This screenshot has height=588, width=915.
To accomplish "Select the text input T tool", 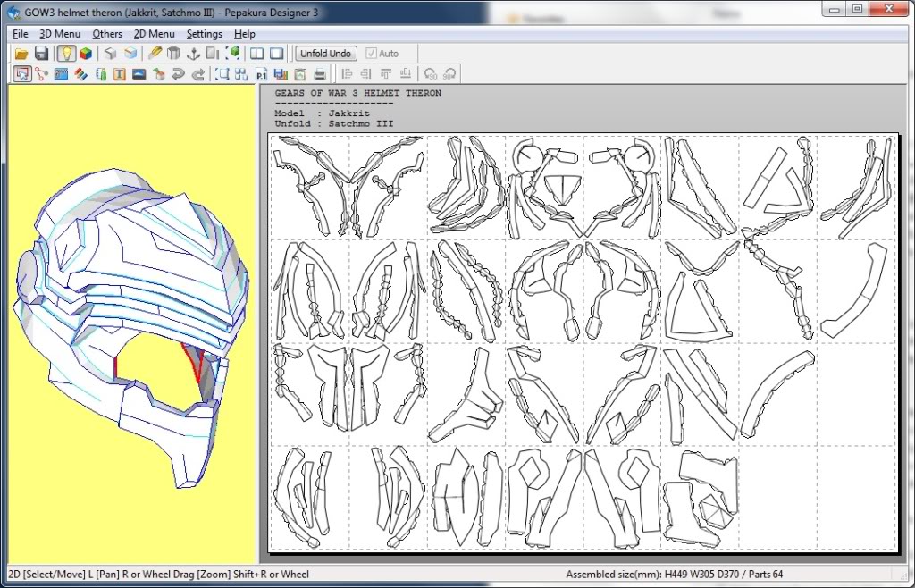I will click(120, 74).
